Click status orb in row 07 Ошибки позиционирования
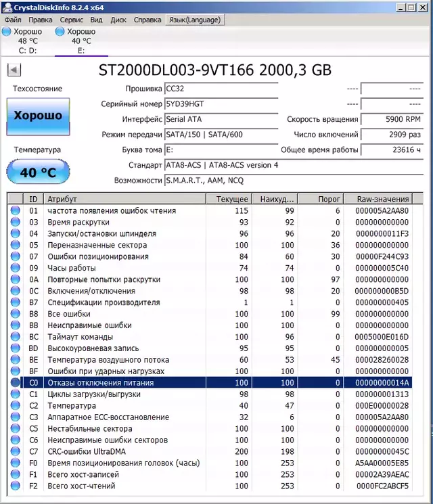This screenshot has height=504, width=433. [15, 256]
